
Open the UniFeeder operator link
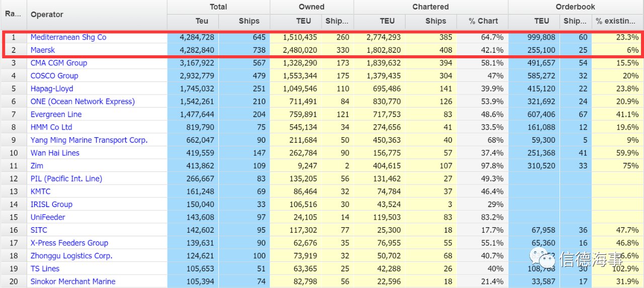48,217
